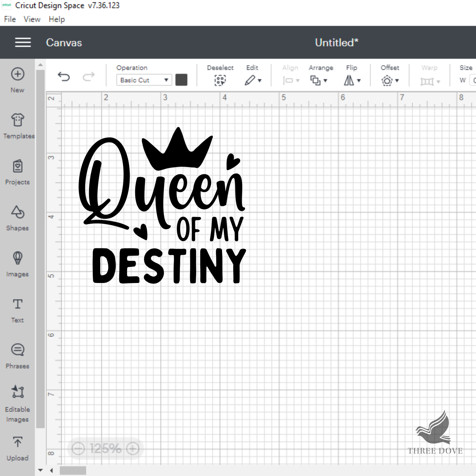Open the File menu
This screenshot has width=476, height=476.
(10, 19)
